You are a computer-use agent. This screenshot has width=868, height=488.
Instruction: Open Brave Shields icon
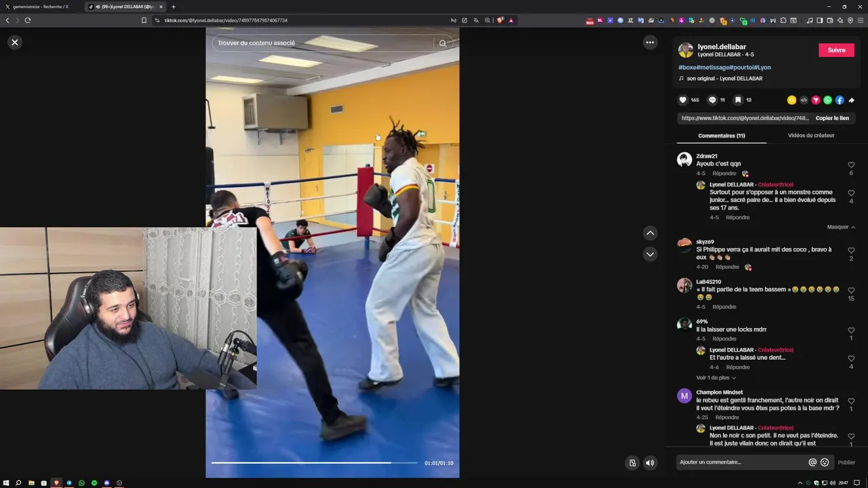click(500, 20)
